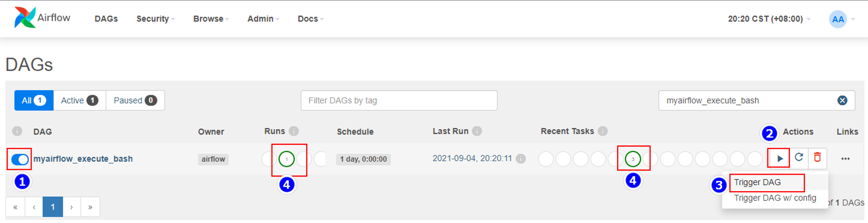Click the info icon beside Runs header
The height and width of the screenshot is (223, 868).
(x=294, y=131)
